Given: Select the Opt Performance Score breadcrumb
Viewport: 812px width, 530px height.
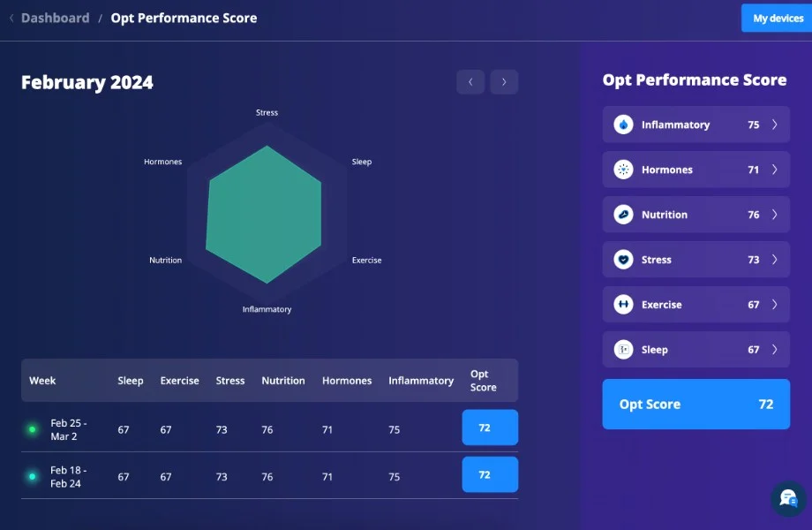Looking at the screenshot, I should pos(184,18).
